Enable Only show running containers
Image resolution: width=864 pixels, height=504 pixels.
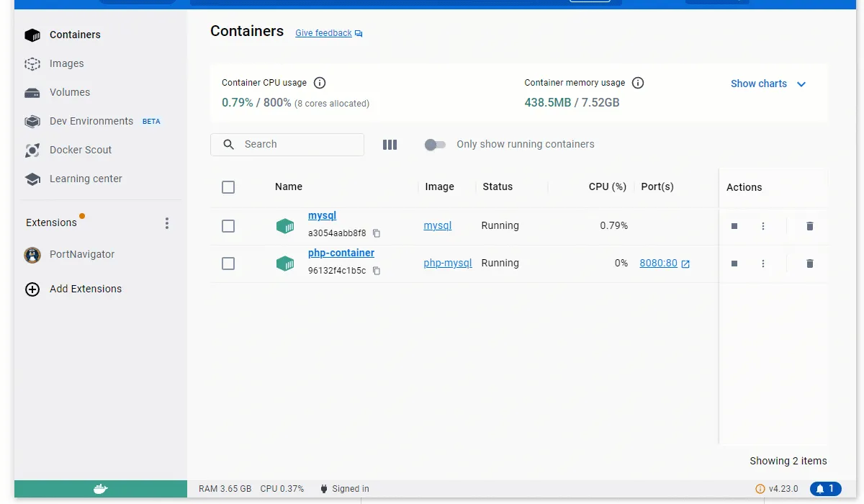click(x=435, y=145)
